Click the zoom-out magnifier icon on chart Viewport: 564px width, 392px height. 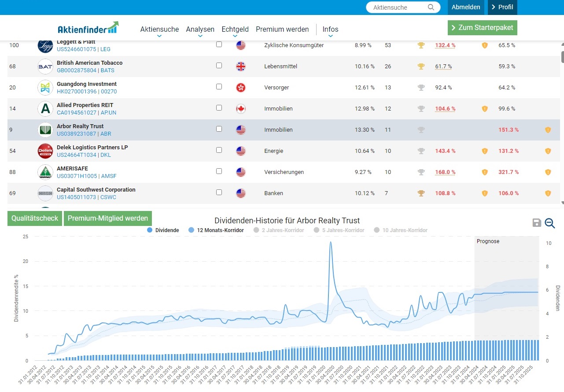point(550,223)
